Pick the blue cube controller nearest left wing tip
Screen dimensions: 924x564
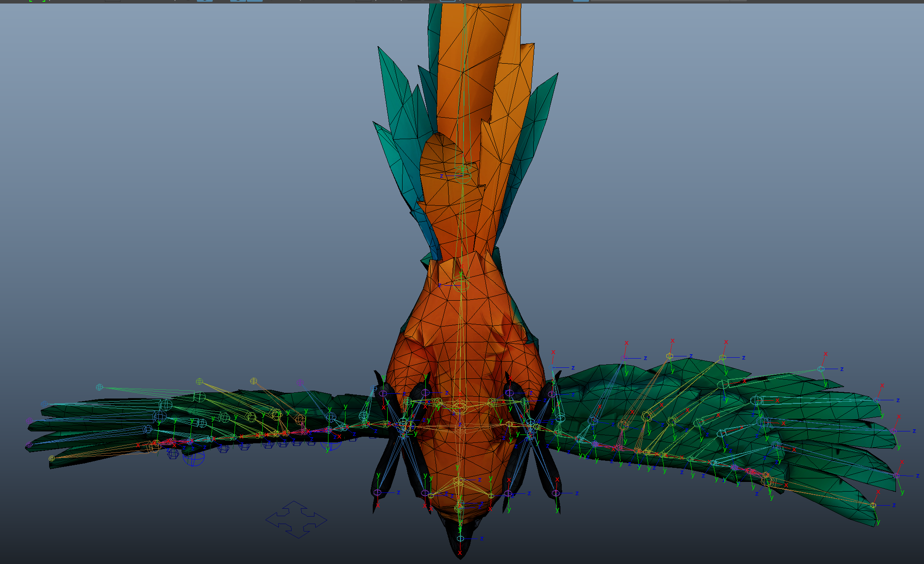[173, 454]
